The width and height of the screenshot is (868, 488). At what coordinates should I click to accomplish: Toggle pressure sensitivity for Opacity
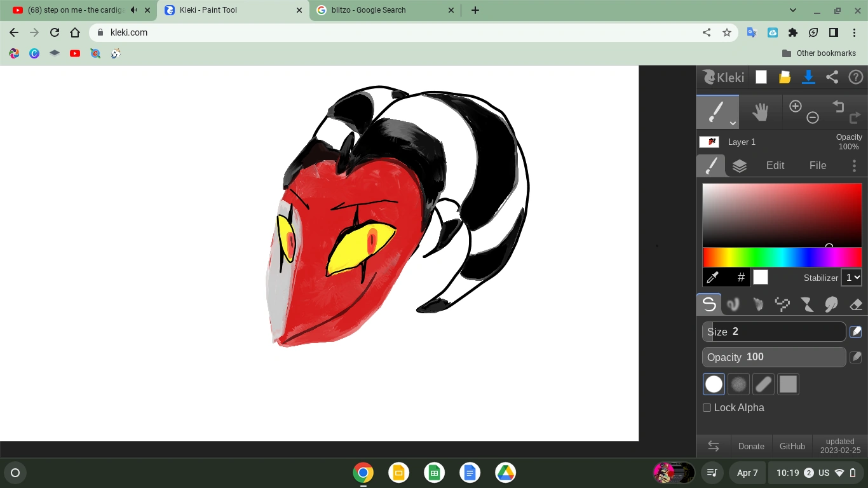pos(855,356)
